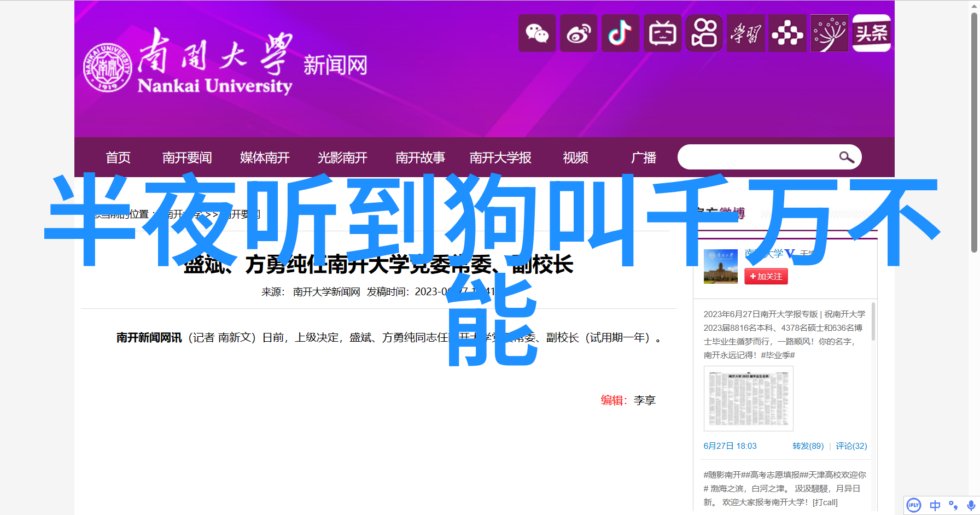Click the 评论(32) comments link

pyautogui.click(x=851, y=446)
